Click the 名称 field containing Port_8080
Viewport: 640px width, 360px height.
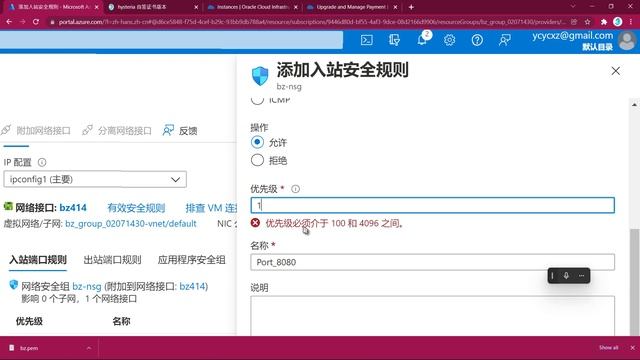click(x=432, y=262)
